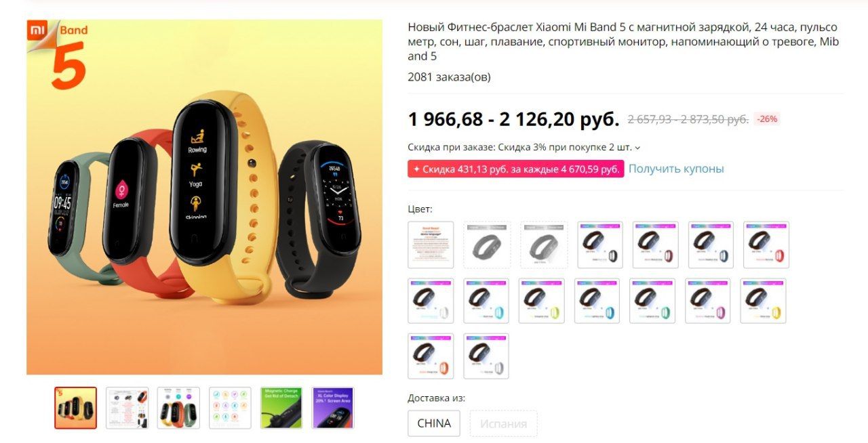Pick the navy blue strap variant
Viewport: 868px width, 443px height.
pos(711,245)
